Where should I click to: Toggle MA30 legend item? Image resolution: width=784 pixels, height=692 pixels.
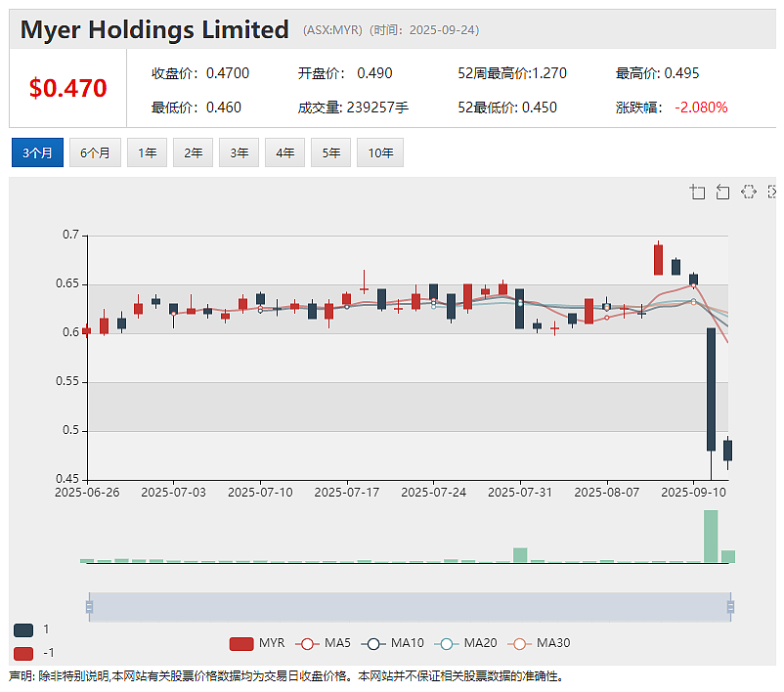click(x=539, y=643)
